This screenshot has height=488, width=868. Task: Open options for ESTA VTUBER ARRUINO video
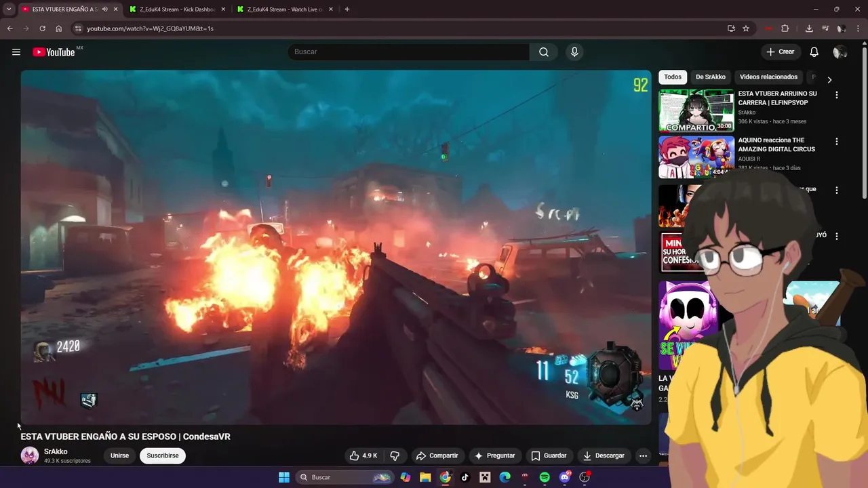(x=836, y=96)
